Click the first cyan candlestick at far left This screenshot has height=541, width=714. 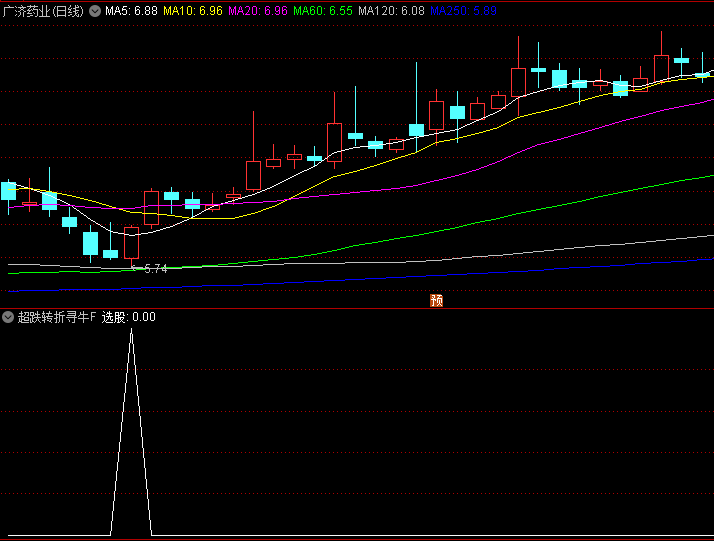coord(9,191)
